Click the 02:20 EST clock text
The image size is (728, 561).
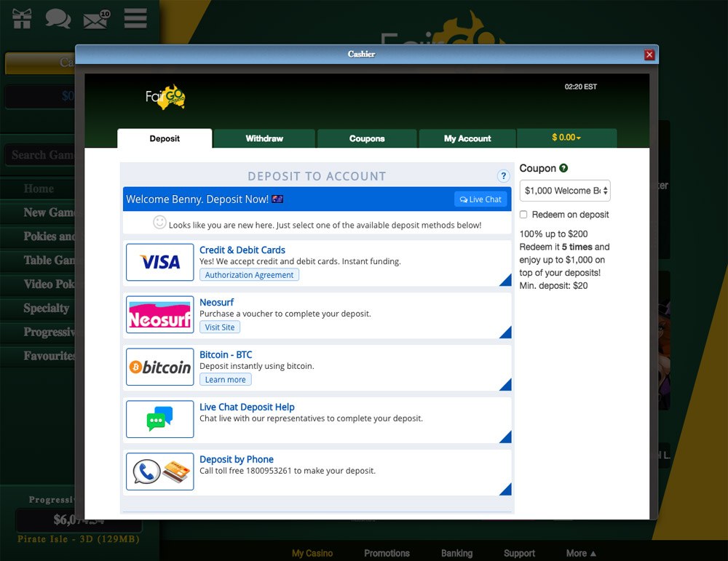(580, 87)
